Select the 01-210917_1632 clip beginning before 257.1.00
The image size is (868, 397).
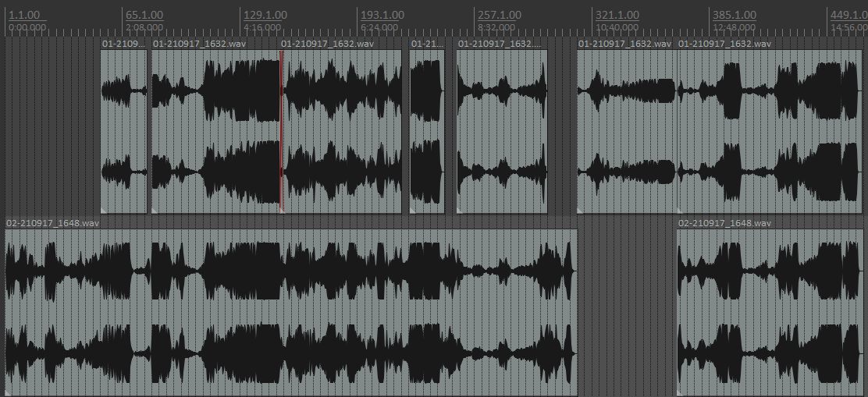[x=502, y=131]
